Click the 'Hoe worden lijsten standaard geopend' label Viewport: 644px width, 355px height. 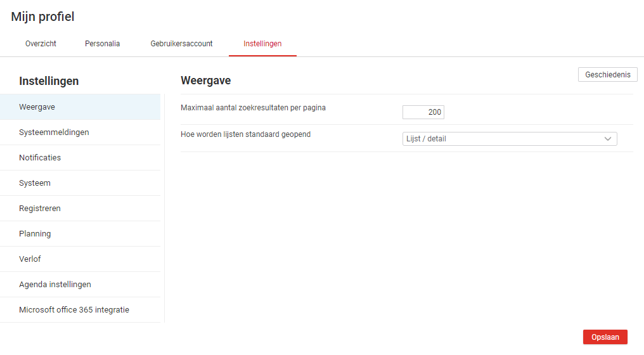[245, 134]
